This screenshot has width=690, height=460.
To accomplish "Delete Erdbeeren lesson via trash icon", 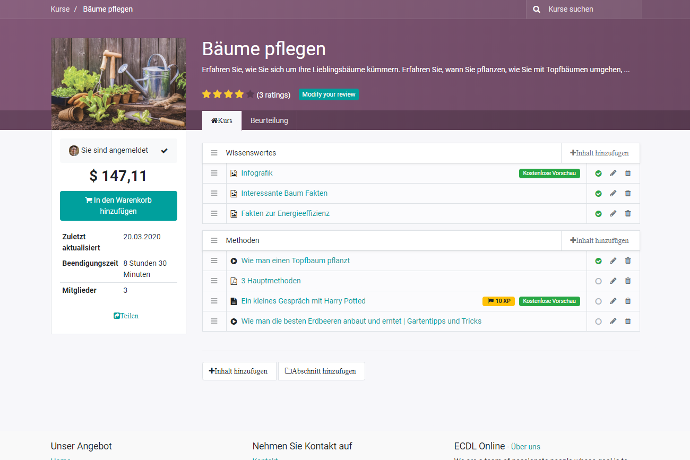I will tap(628, 321).
